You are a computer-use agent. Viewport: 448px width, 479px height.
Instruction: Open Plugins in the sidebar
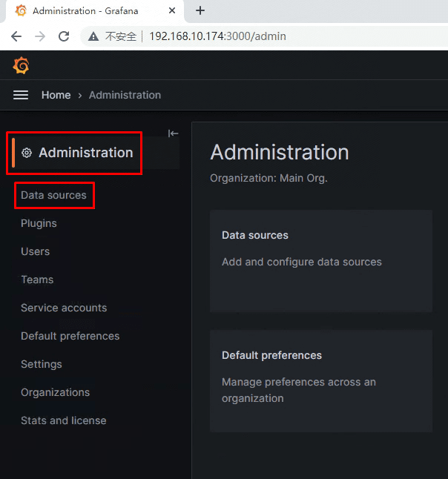pos(39,224)
